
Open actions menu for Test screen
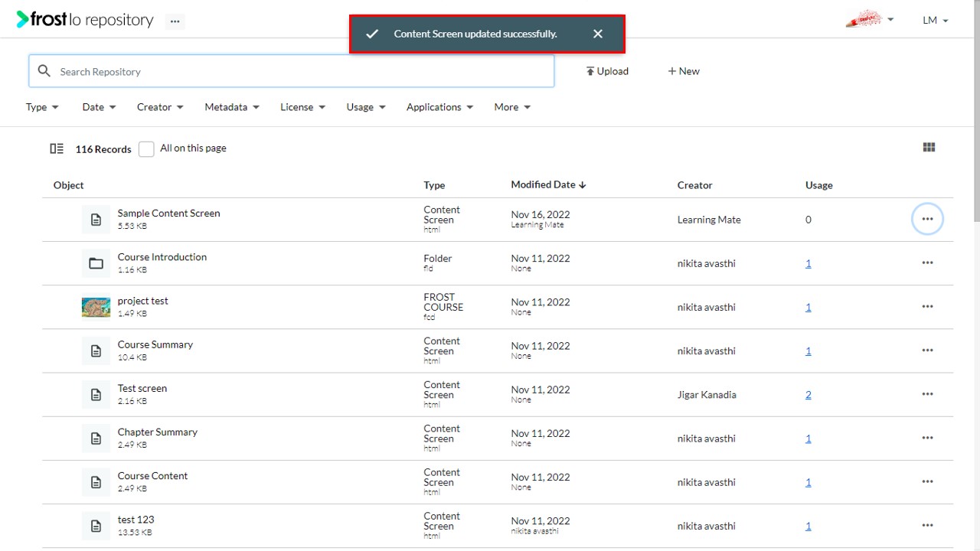[927, 394]
